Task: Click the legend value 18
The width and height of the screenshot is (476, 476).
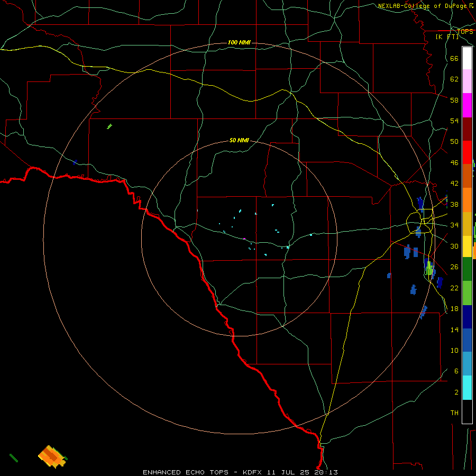Action: tap(454, 309)
